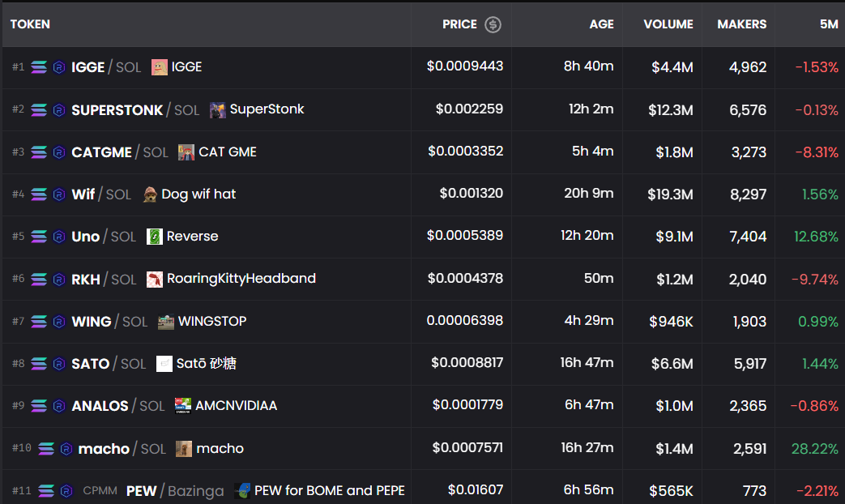
Task: Click the WINGSTOP token logo
Action: pyautogui.click(x=166, y=322)
